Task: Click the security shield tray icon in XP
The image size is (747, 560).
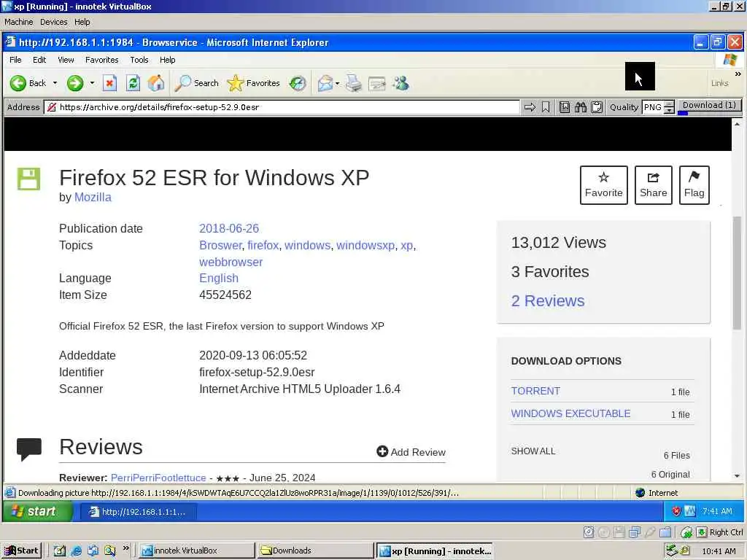Action: [676, 511]
